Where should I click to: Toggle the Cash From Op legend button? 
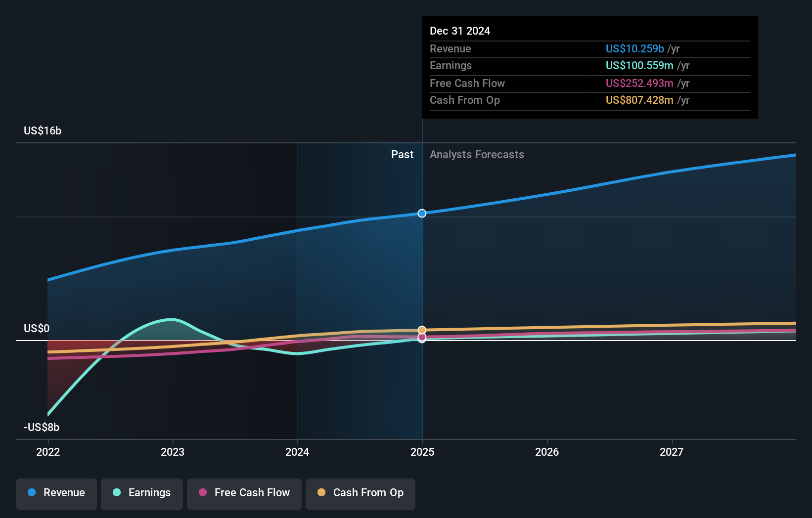(x=361, y=494)
